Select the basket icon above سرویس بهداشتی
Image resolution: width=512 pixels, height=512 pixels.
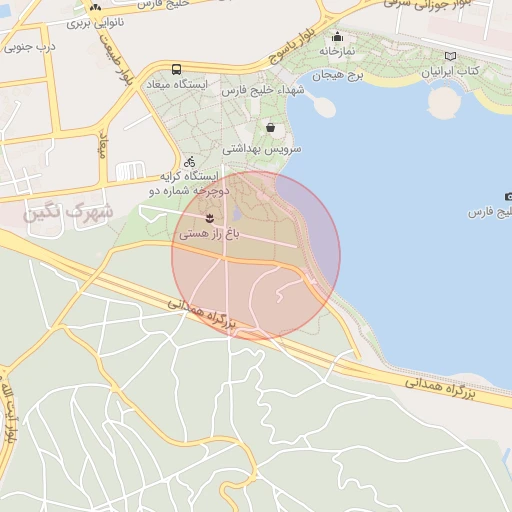270,127
